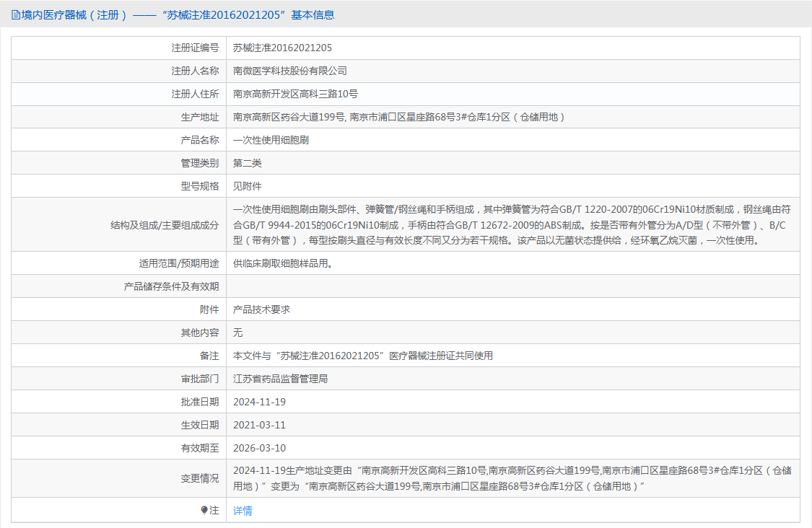Click the 注册人名称 label
The width and height of the screenshot is (812, 528).
tap(195, 71)
